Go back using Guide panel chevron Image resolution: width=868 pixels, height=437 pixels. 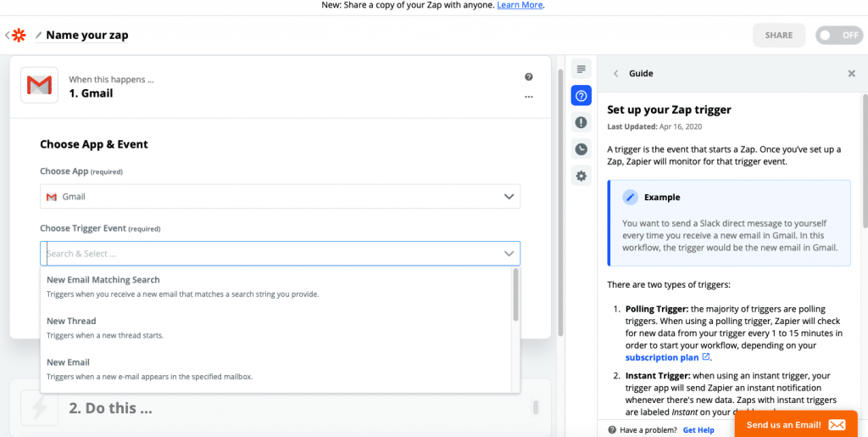(x=616, y=74)
